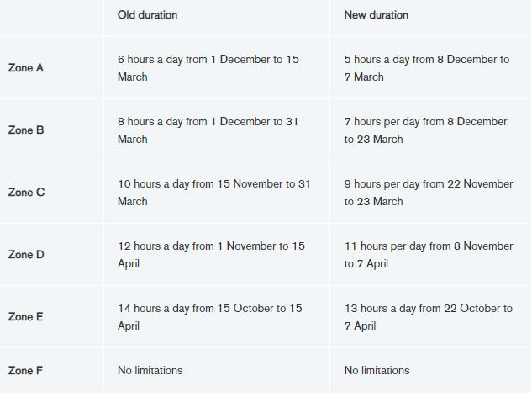
Task: Click the Old duration column header
Action: click(x=147, y=15)
